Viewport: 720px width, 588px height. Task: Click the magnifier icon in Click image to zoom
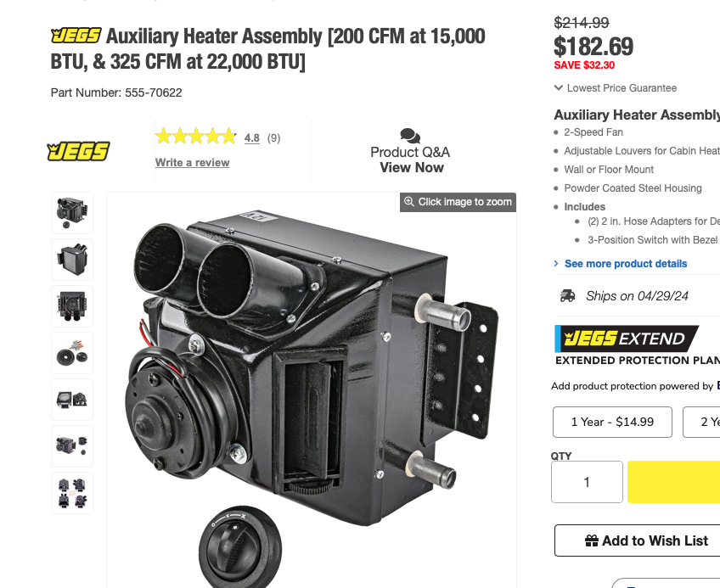click(408, 201)
